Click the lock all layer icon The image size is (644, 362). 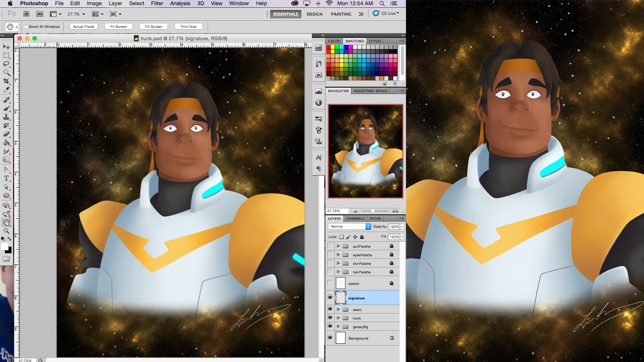coord(362,236)
